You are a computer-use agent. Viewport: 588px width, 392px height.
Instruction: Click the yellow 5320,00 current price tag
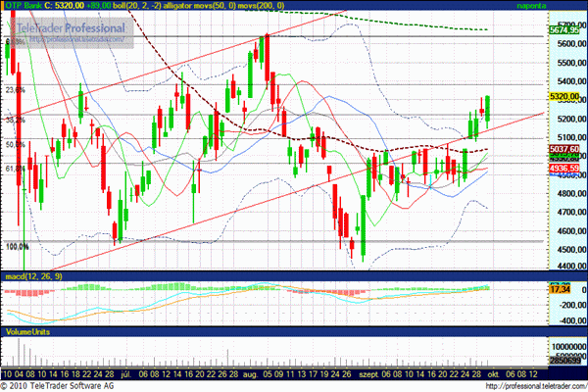point(565,97)
